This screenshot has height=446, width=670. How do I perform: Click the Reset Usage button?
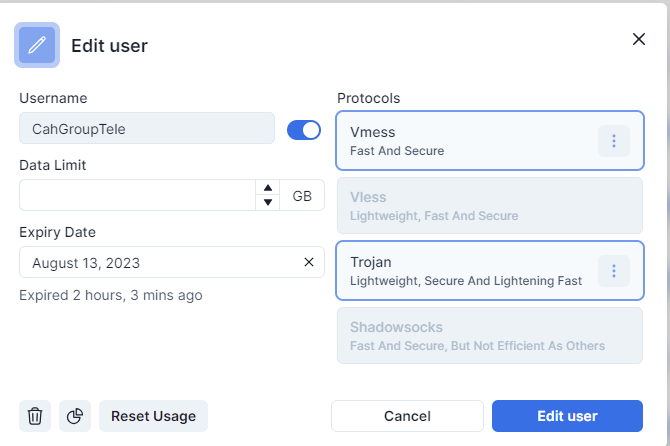pos(153,416)
